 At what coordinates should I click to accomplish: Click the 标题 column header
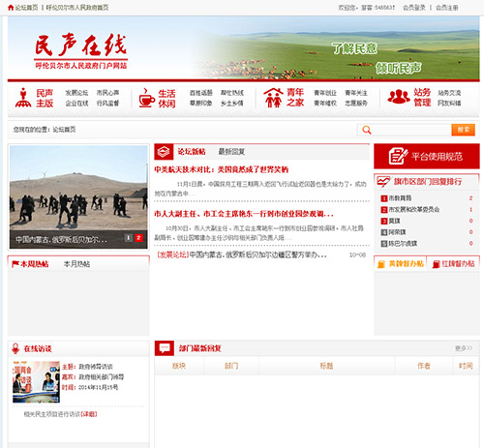click(x=326, y=366)
